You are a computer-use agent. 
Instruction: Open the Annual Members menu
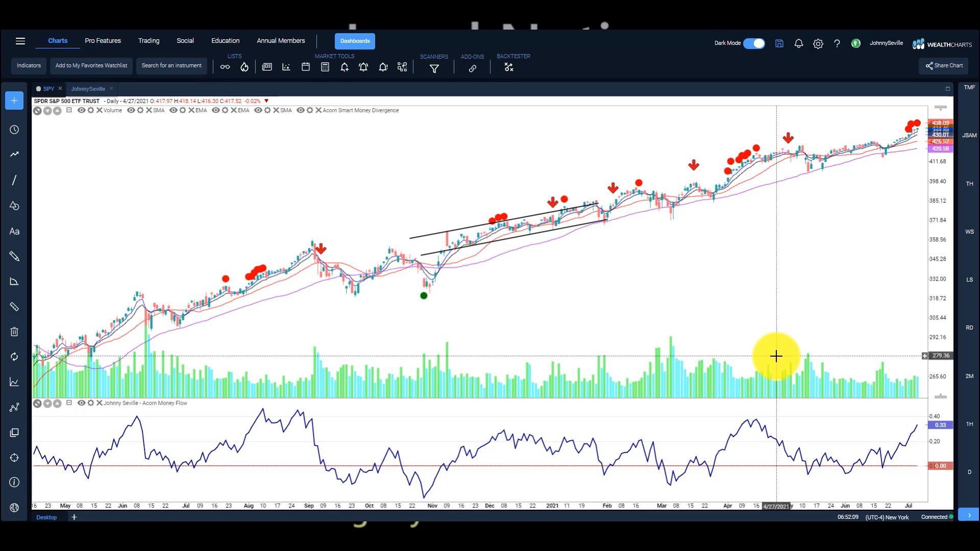pyautogui.click(x=281, y=41)
